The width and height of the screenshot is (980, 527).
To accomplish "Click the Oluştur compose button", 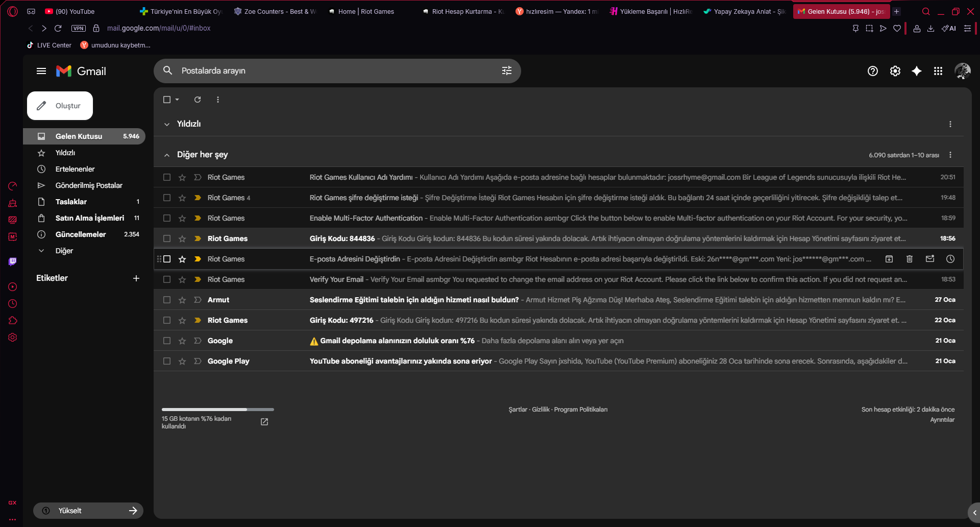I will [x=60, y=106].
